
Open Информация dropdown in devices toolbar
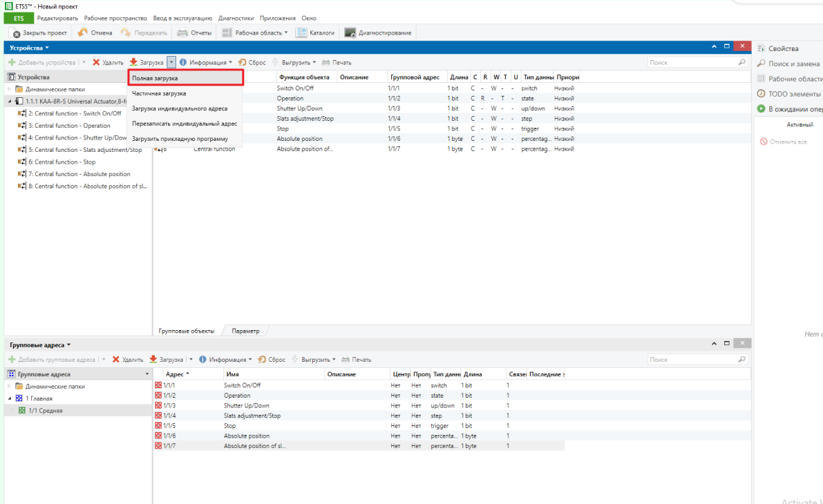[206, 62]
